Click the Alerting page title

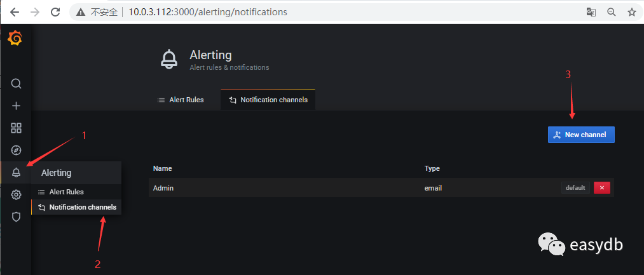(210, 55)
